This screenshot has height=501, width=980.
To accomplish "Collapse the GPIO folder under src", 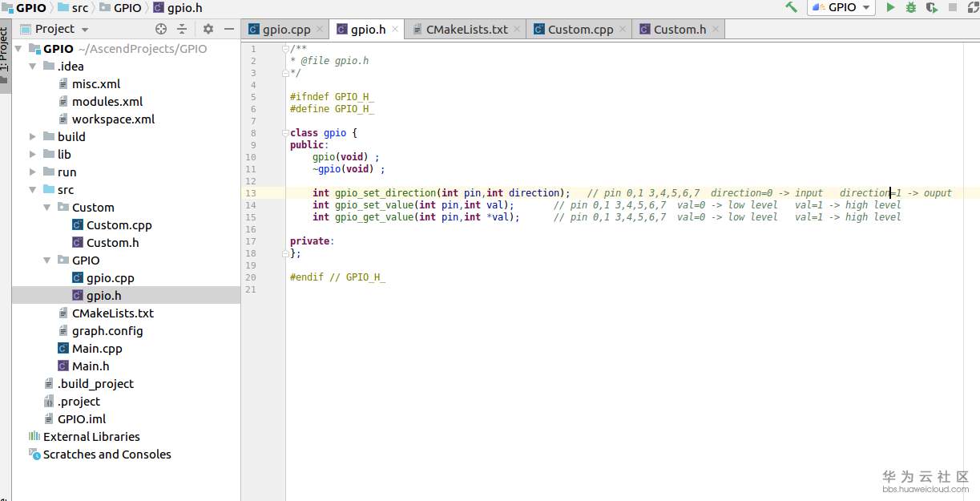I will [47, 261].
